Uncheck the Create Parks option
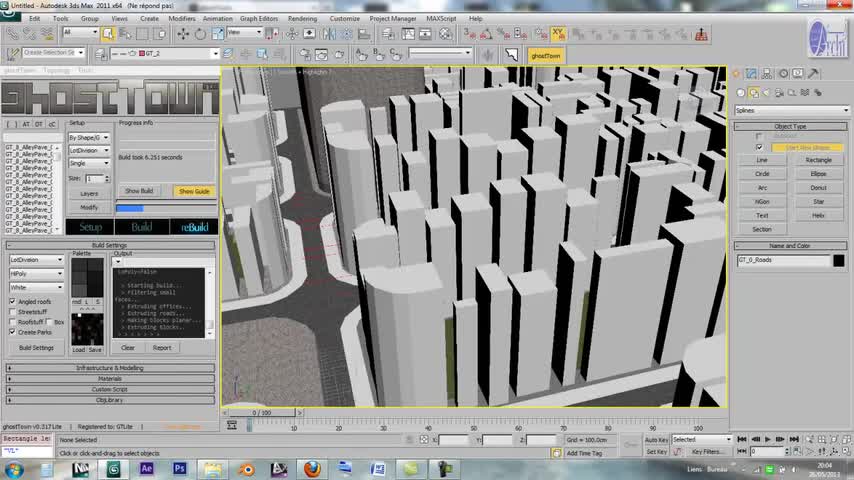The height and width of the screenshot is (480, 854). pos(13,331)
